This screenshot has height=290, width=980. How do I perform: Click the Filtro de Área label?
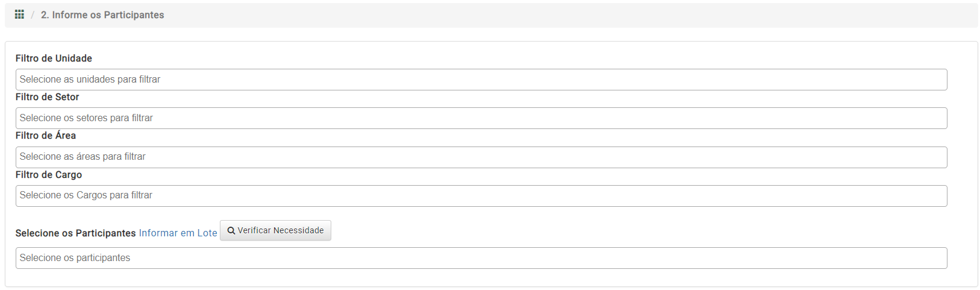pos(46,136)
